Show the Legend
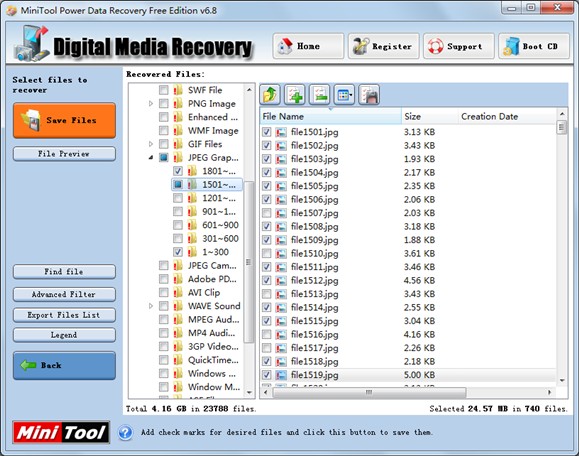This screenshot has height=456, width=579. click(64, 335)
